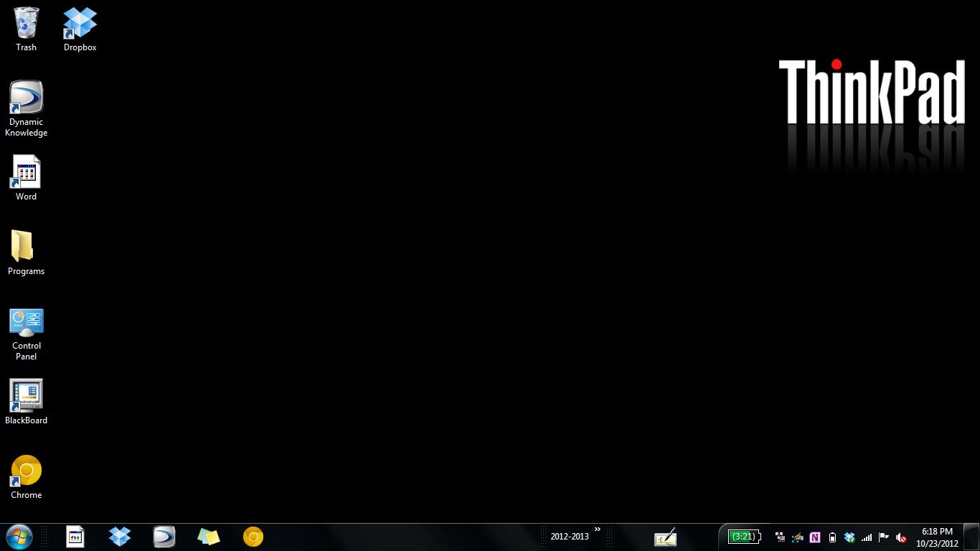
Task: Select the Chrome desktop shortcut
Action: pyautogui.click(x=26, y=477)
